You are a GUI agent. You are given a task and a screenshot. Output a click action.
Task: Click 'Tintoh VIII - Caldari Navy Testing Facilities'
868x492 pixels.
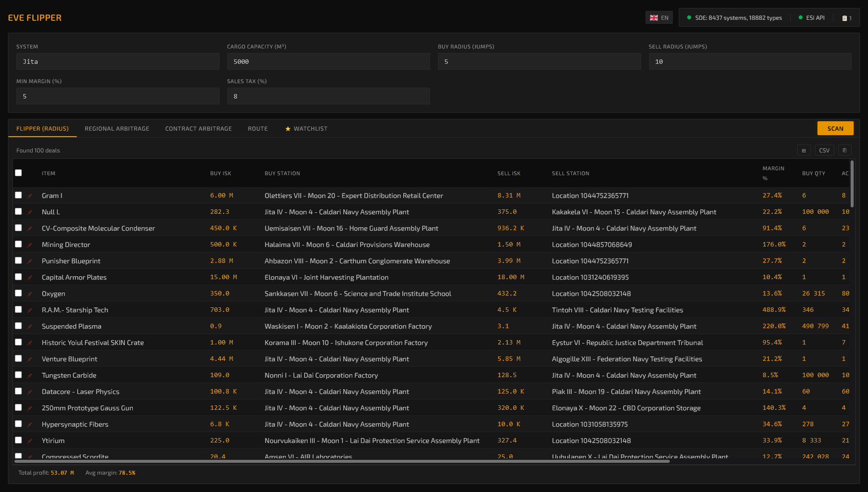point(617,310)
